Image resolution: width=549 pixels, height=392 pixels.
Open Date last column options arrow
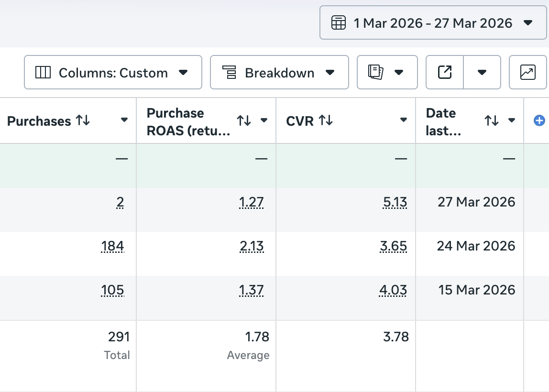pyautogui.click(x=512, y=120)
